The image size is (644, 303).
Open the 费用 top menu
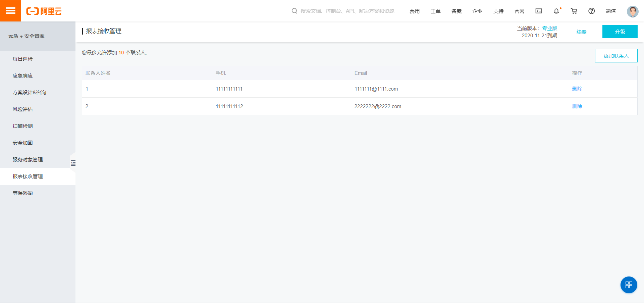click(415, 11)
